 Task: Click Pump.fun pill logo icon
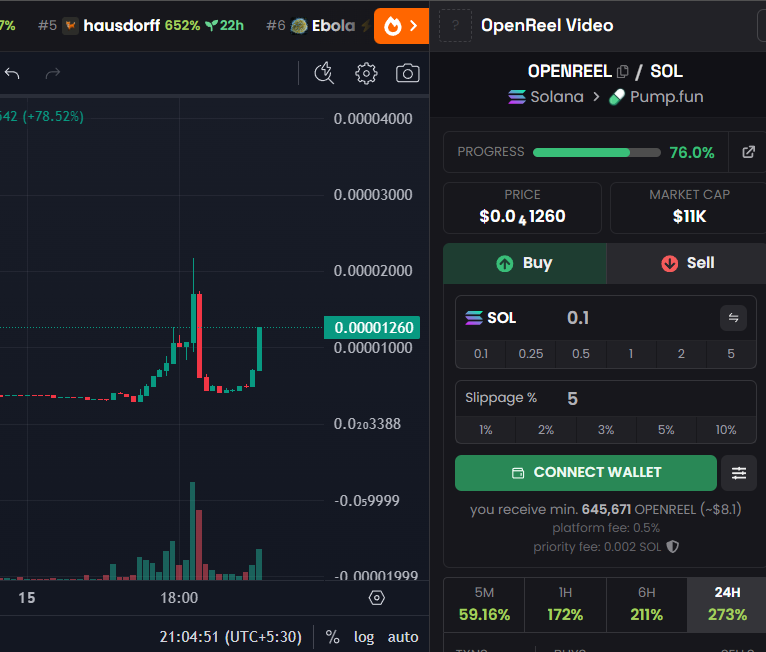click(x=617, y=97)
